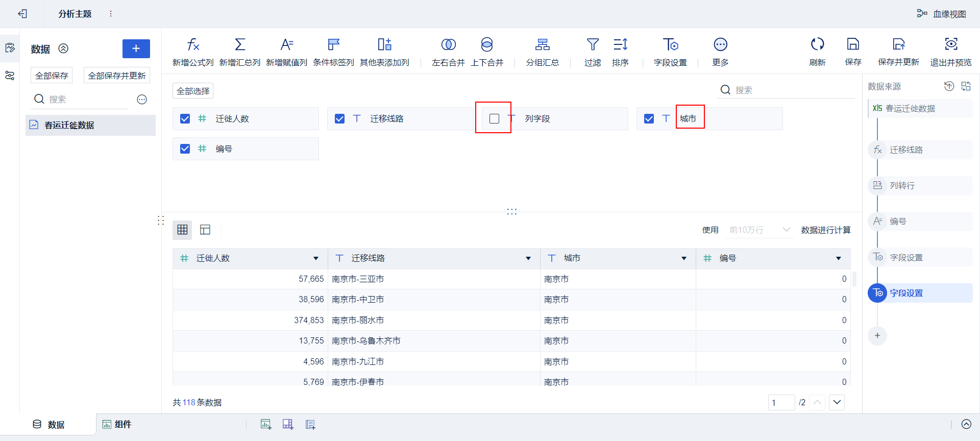Viewport: 980px width, 441px height.
Task: Open 更多 more tools menu
Action: click(720, 52)
